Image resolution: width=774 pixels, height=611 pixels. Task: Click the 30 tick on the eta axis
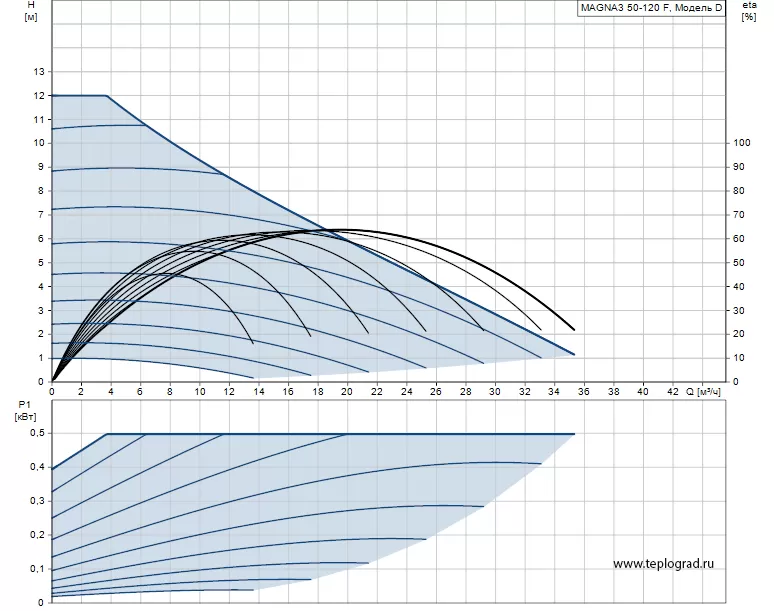coord(739,311)
